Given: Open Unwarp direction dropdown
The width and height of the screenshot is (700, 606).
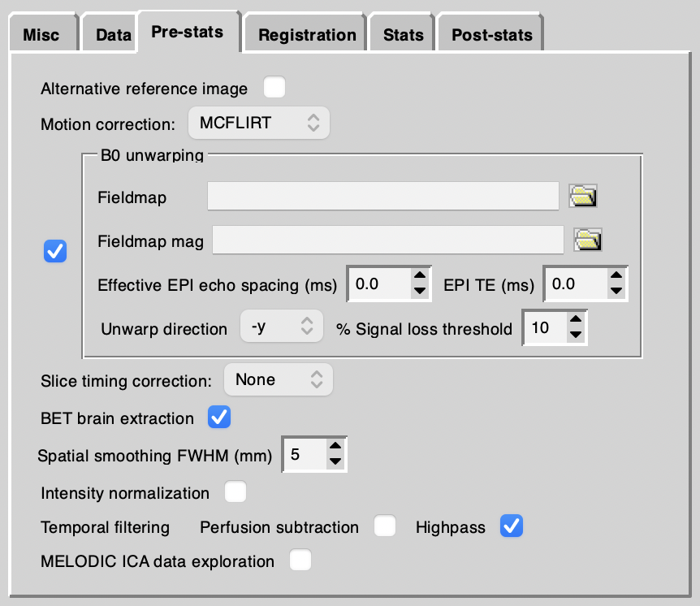Looking at the screenshot, I should point(282,328).
